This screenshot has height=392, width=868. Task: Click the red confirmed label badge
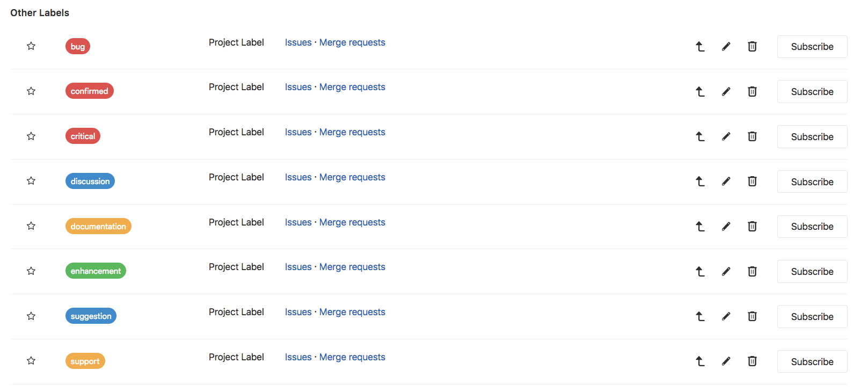pos(89,91)
